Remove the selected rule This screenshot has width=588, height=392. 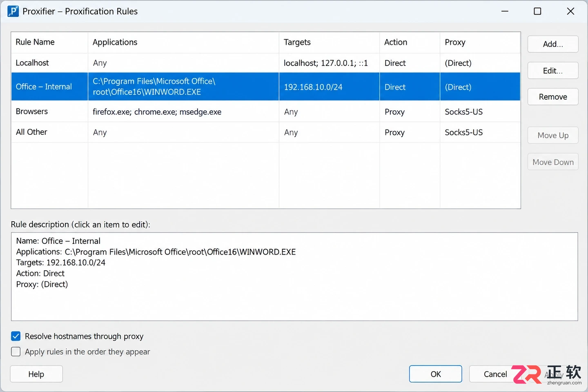pyautogui.click(x=553, y=97)
